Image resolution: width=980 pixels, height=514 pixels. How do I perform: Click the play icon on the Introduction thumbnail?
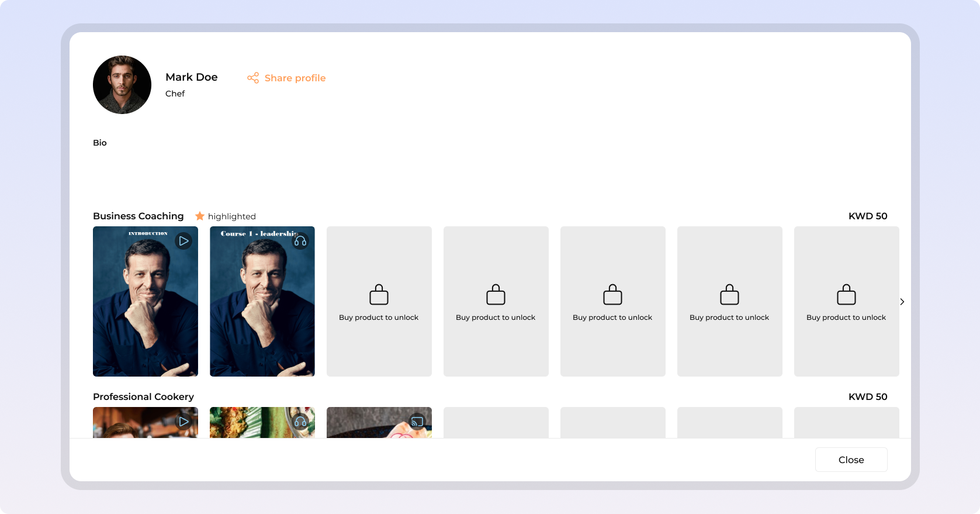[183, 241]
